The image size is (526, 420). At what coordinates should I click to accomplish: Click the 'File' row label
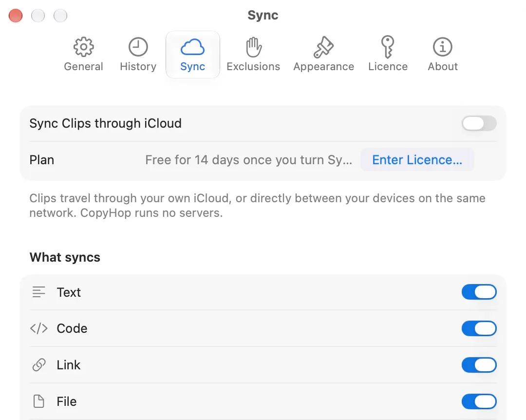[x=66, y=401]
